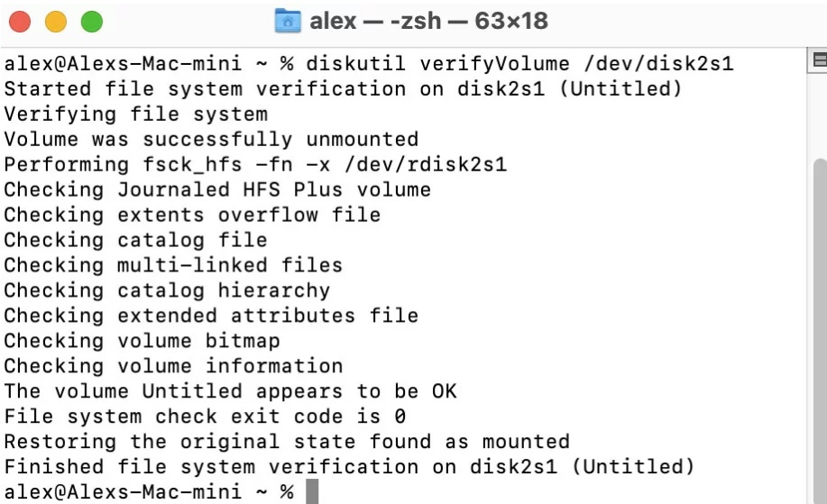Click the 'Checking extents overflow file' line
827x504 pixels.
tap(192, 215)
